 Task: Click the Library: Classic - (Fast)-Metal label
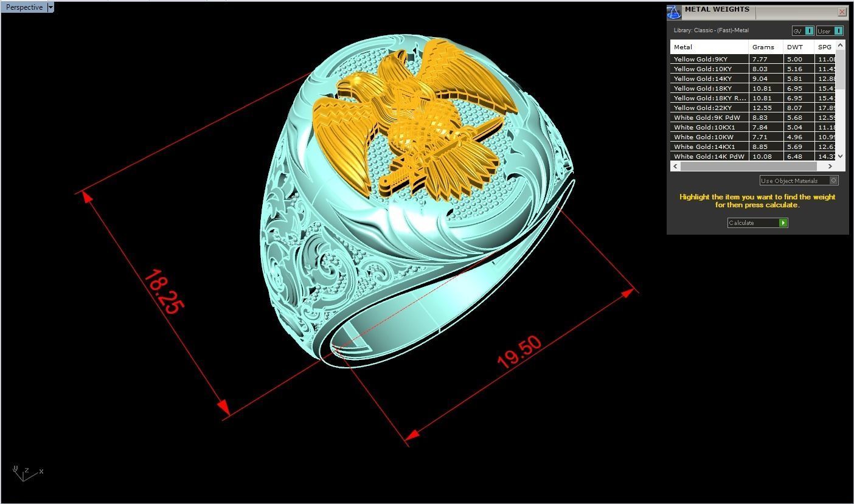711,30
